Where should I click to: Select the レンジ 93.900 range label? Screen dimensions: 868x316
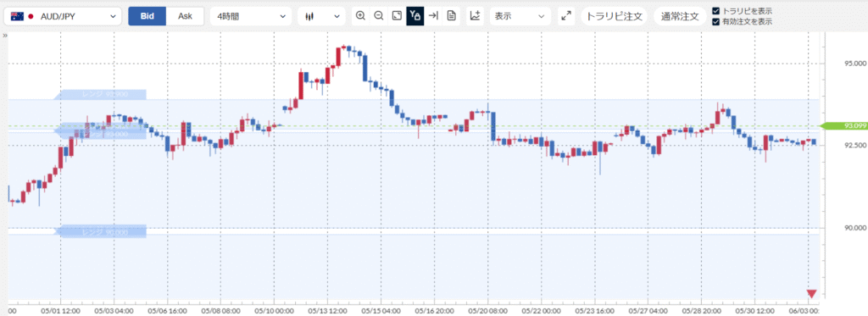point(100,95)
